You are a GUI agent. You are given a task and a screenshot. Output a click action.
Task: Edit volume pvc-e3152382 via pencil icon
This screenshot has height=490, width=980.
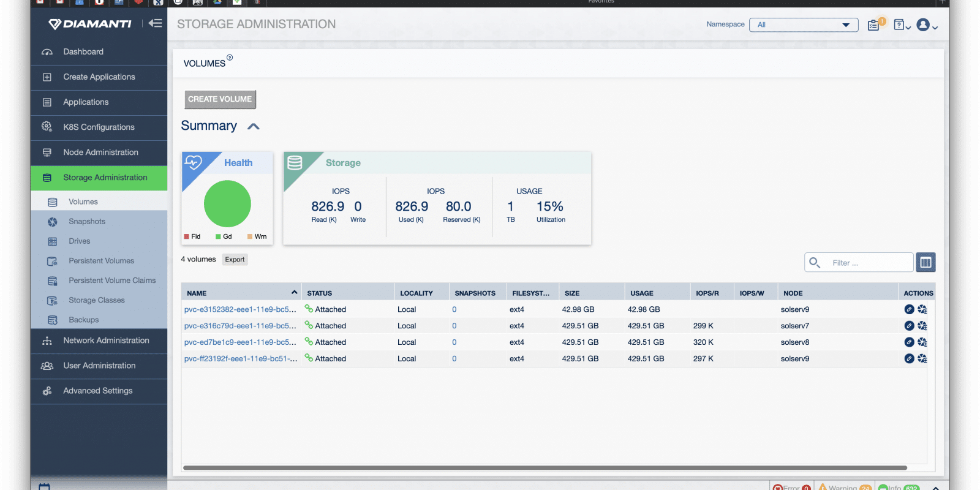pyautogui.click(x=910, y=309)
